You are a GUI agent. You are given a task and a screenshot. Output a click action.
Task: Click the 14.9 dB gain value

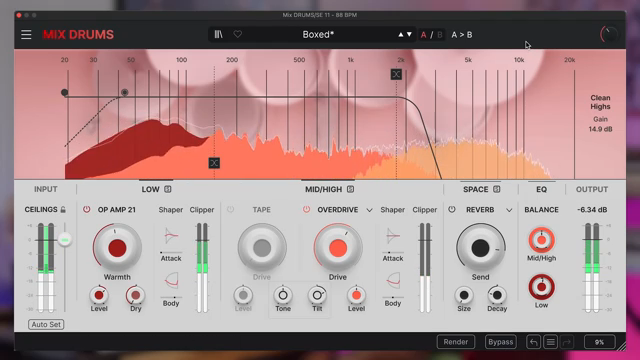tap(600, 129)
